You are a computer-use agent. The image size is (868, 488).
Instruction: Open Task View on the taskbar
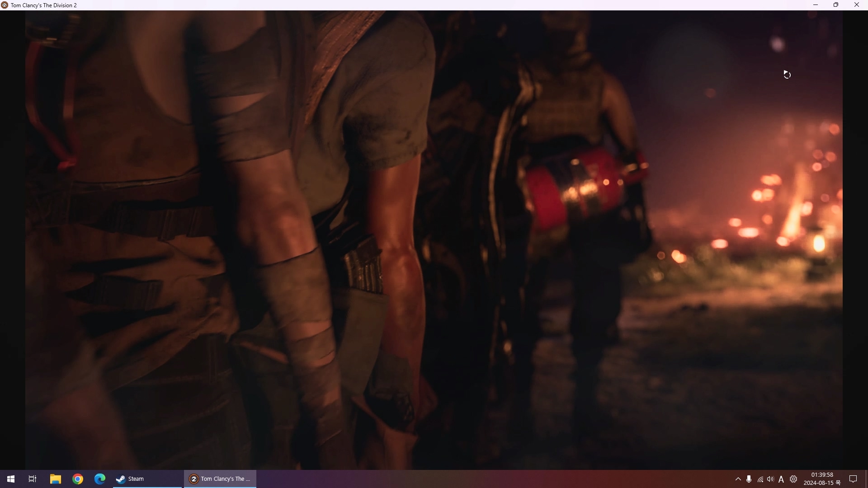tap(33, 479)
